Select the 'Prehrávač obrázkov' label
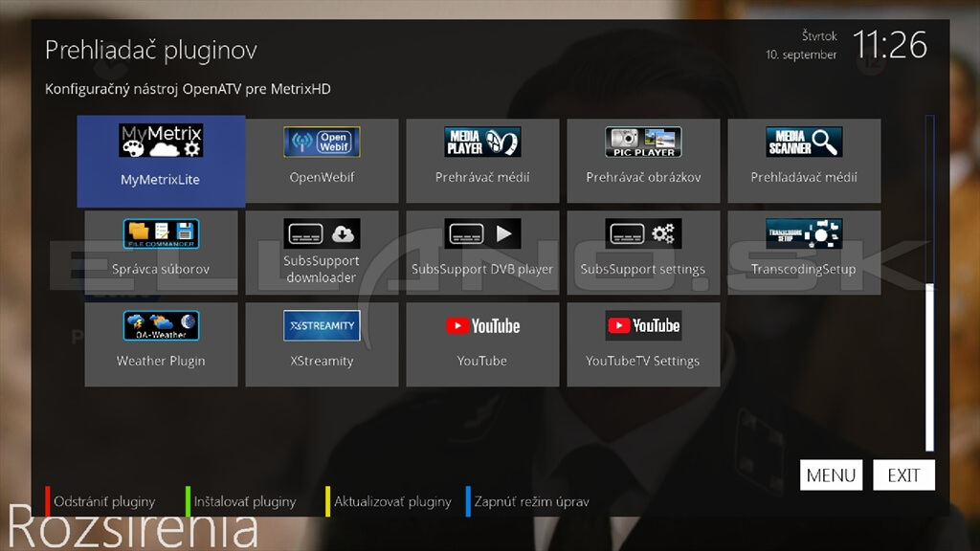This screenshot has height=551, width=980. click(x=643, y=177)
